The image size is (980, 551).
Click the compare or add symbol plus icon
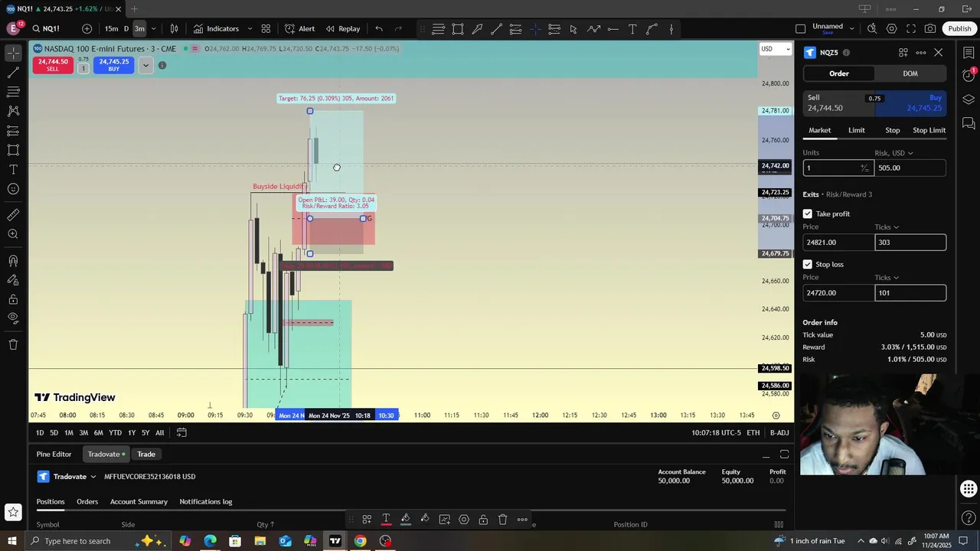(87, 28)
